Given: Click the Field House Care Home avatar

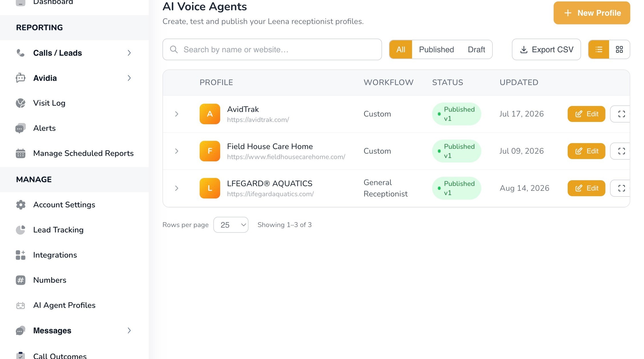Looking at the screenshot, I should tap(210, 151).
